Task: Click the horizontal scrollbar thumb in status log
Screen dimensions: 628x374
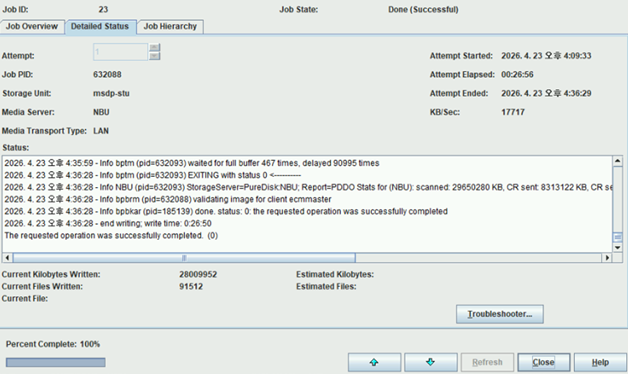Action: click(184, 257)
